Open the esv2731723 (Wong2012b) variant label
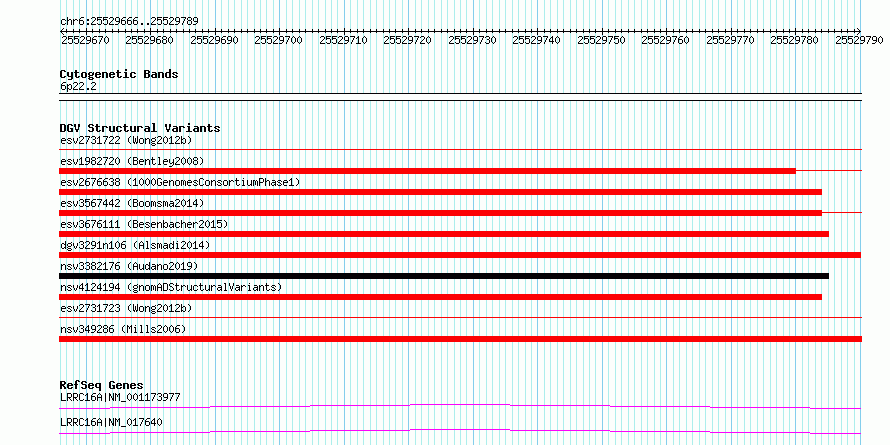The width and height of the screenshot is (890, 445). tap(126, 308)
